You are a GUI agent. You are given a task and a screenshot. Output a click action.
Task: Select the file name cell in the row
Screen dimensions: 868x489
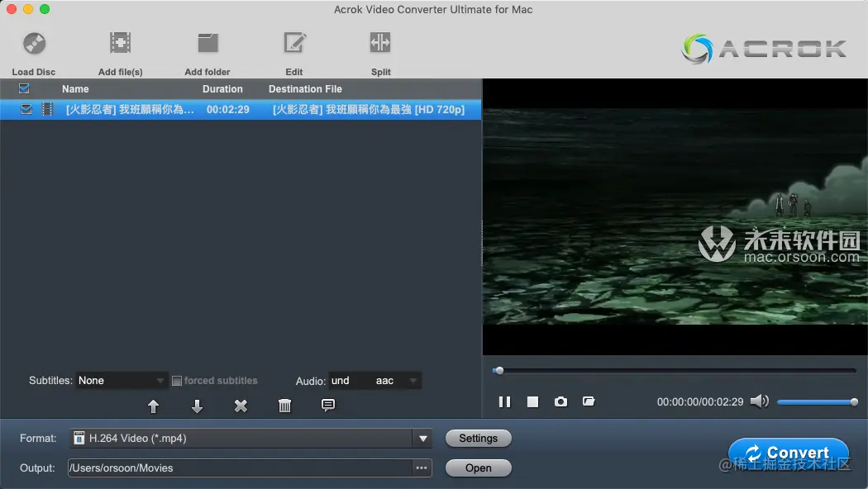pyautogui.click(x=130, y=110)
